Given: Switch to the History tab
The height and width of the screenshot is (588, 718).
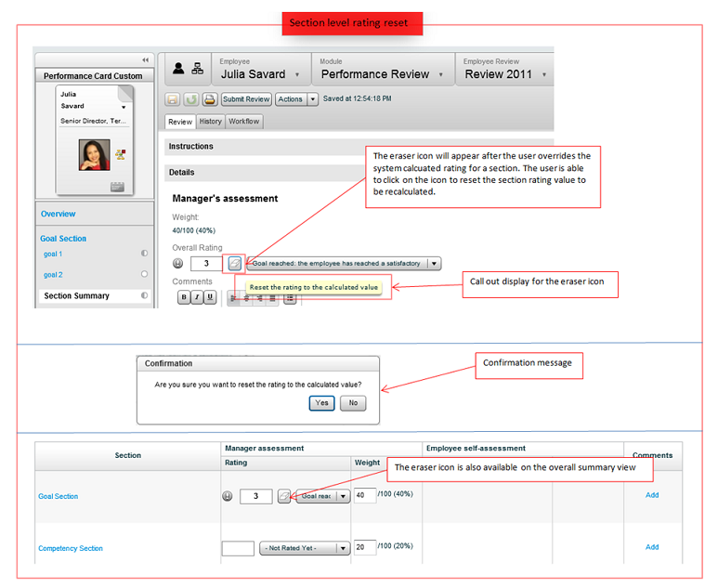Looking at the screenshot, I should (x=210, y=122).
